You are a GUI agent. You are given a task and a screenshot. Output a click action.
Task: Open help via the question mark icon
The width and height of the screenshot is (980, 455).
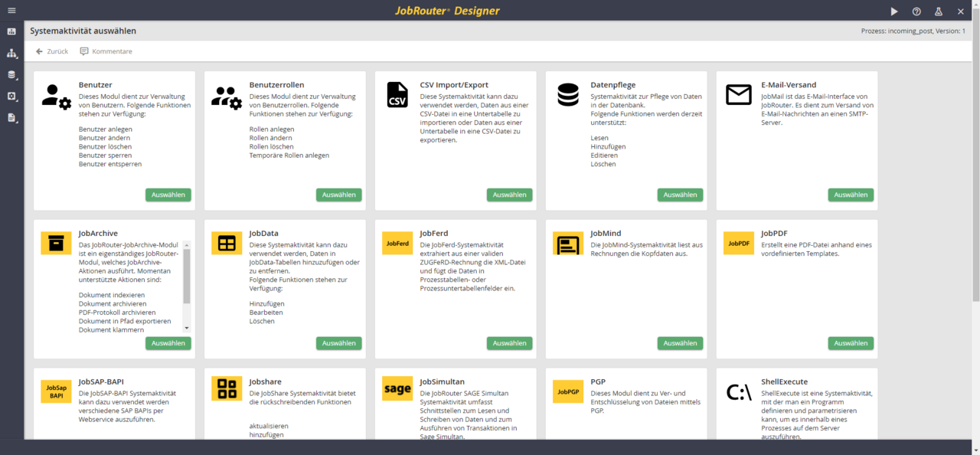point(916,11)
